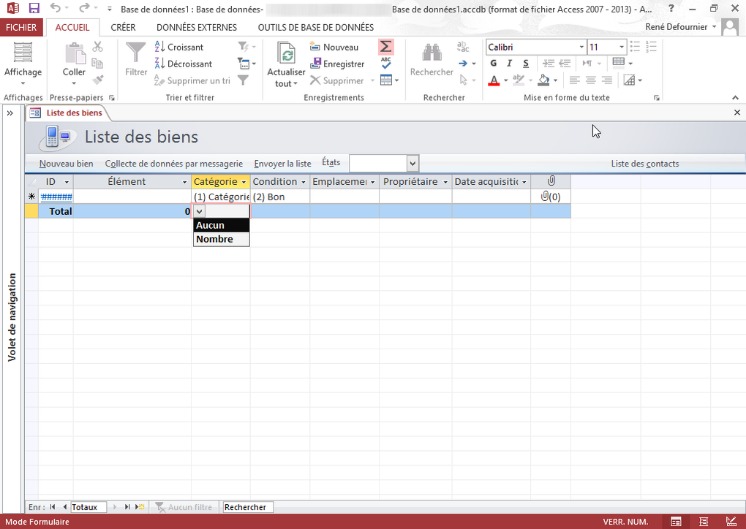Center the text alignment
Viewport: 746px width, 529px height.
[590, 80]
